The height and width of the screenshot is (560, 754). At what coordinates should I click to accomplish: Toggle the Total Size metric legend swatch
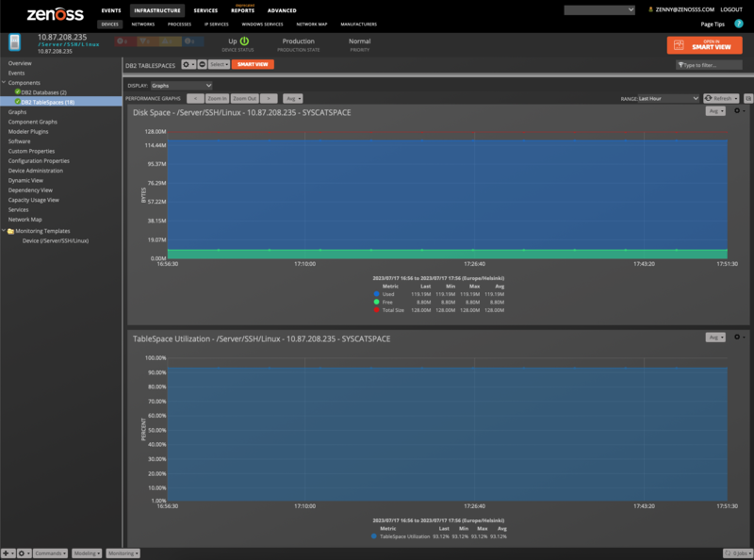[376, 310]
